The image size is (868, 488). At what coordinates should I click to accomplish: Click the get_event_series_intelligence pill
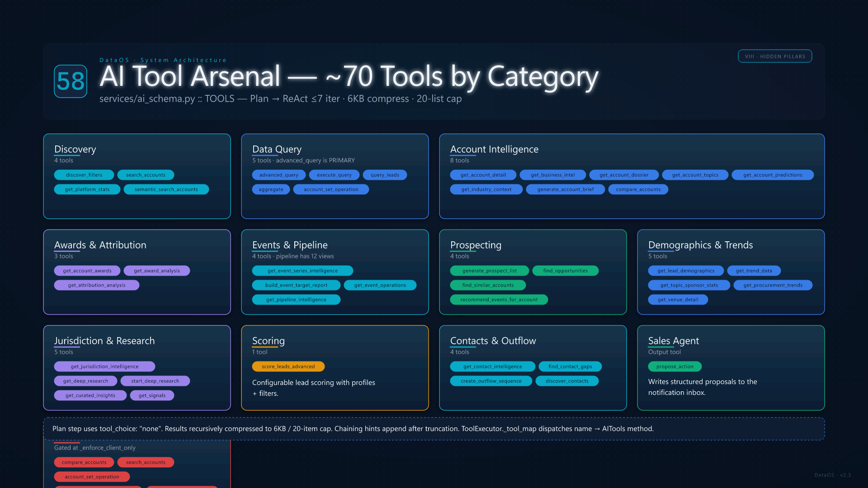[302, 271]
